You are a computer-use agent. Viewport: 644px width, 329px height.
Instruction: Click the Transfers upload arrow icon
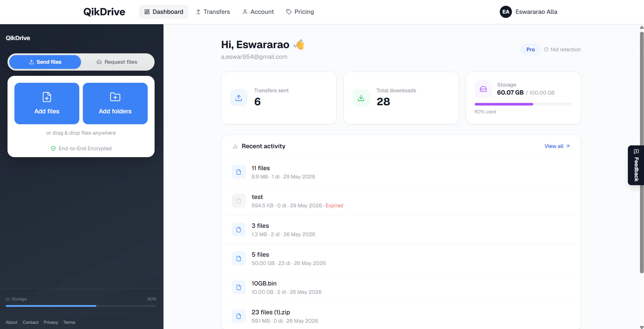coord(198,12)
